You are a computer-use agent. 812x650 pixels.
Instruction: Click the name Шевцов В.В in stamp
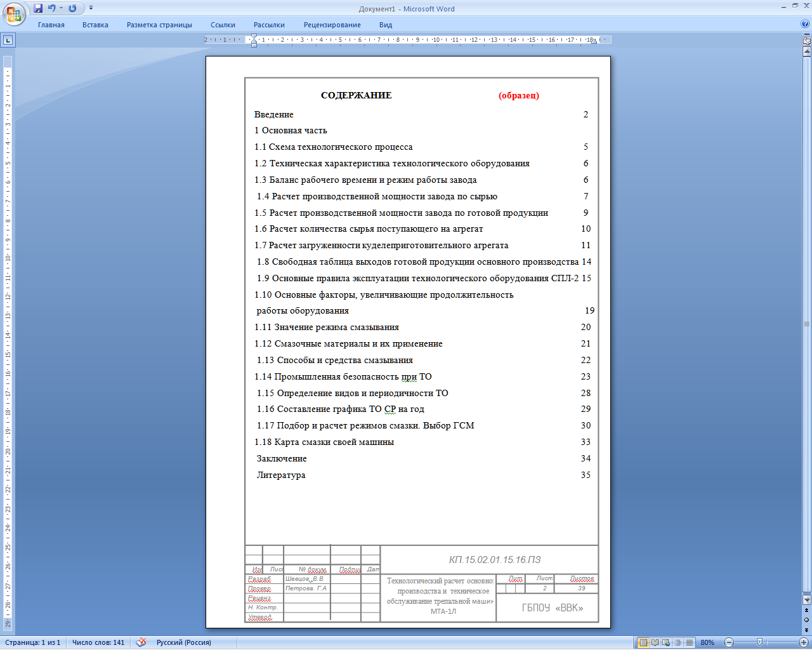click(x=304, y=579)
